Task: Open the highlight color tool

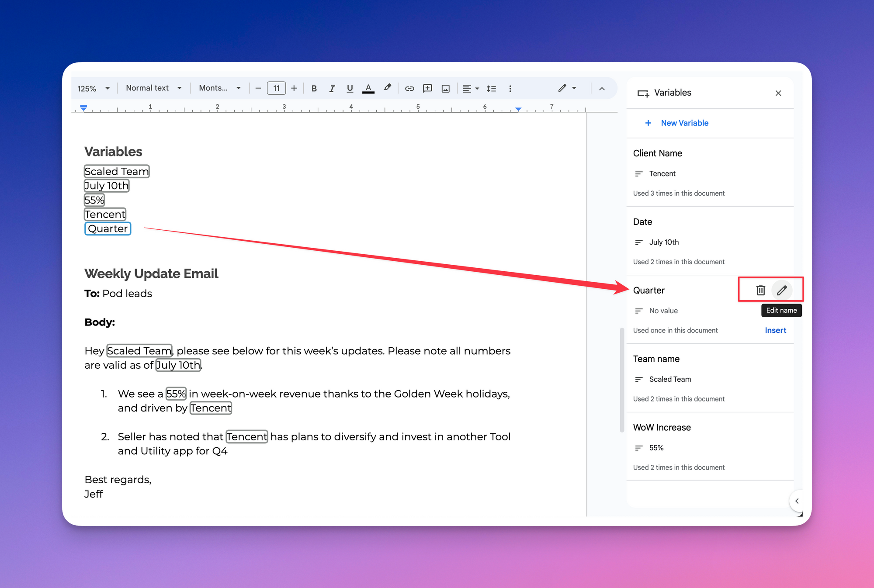Action: [387, 89]
